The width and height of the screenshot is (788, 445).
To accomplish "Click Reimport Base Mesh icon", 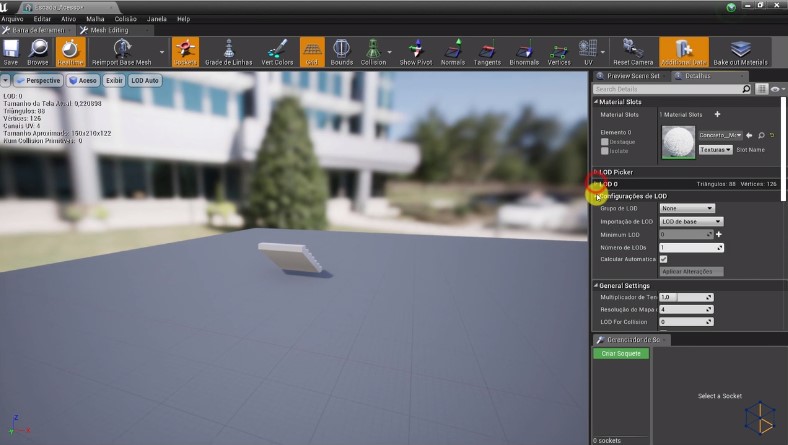I will [x=122, y=52].
